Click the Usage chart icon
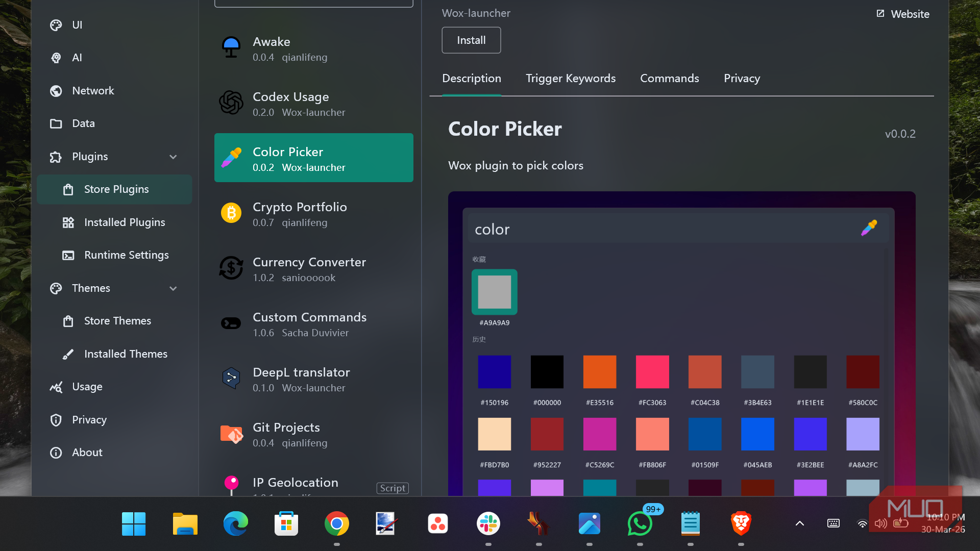This screenshot has height=551, width=980. coord(56,387)
